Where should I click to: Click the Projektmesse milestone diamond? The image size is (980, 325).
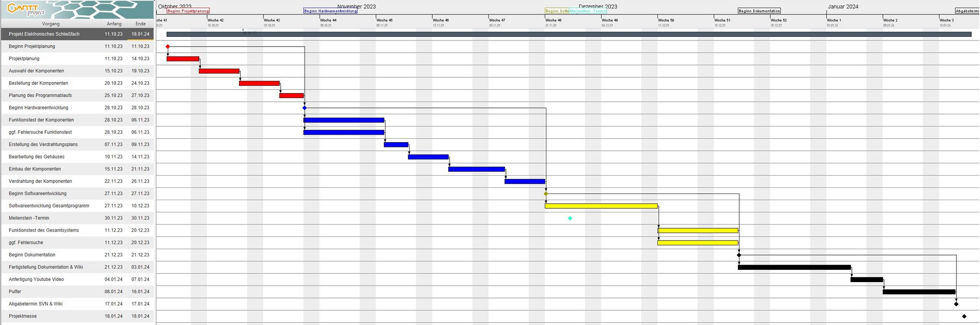[964, 316]
